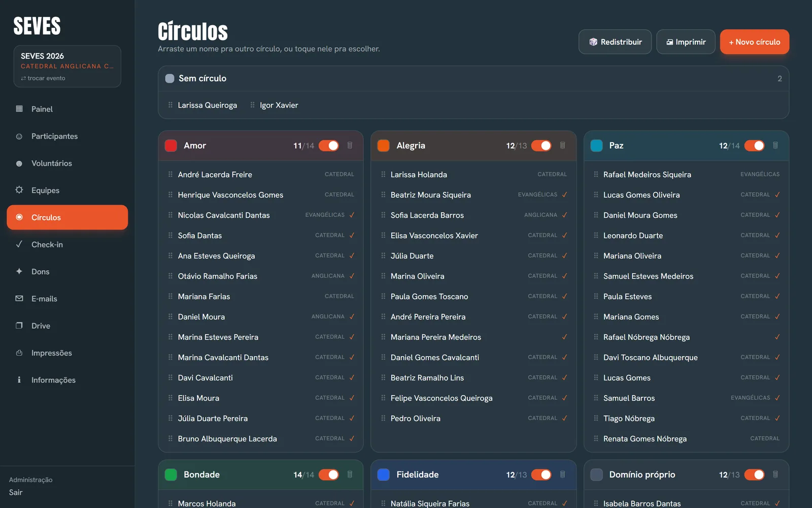Click the green Bondade color swatch
Screen dimensions: 812x508
pos(171,474)
